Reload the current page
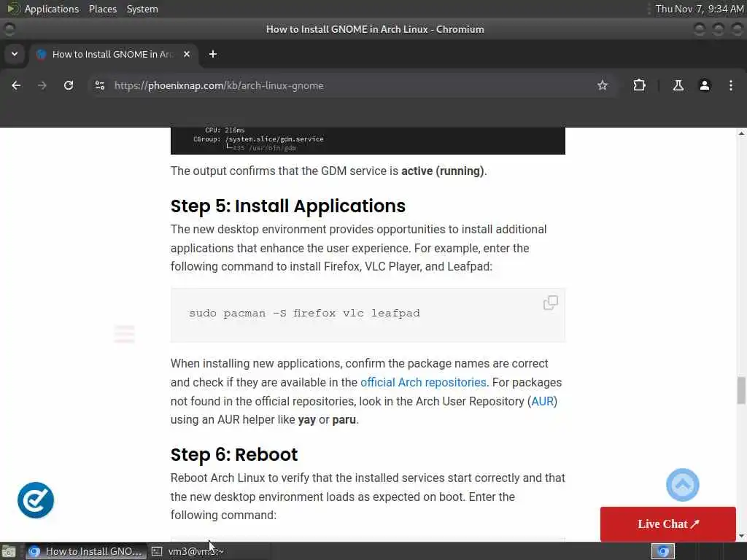Screen dimensions: 747x560 (x=69, y=85)
